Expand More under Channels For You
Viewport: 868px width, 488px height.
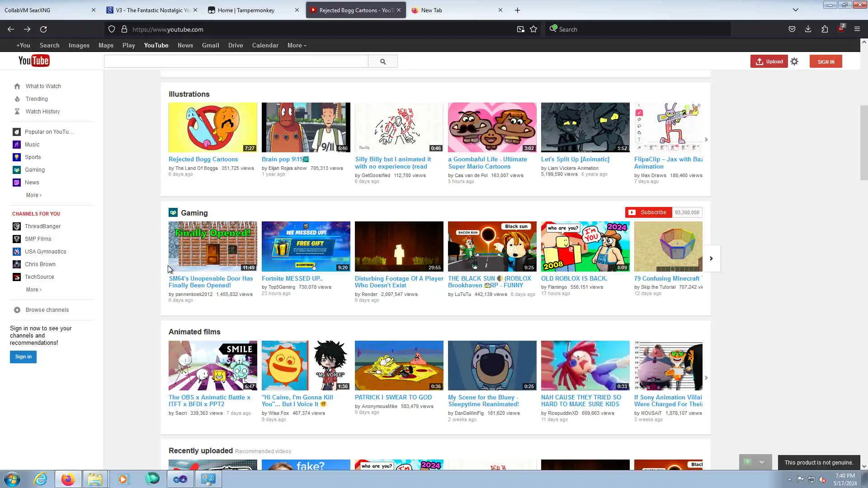(x=33, y=290)
